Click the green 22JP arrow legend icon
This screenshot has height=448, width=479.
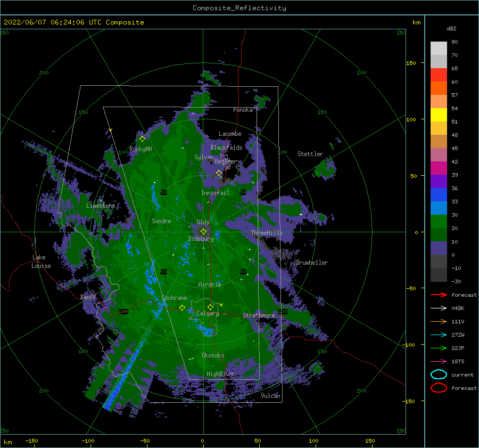(x=439, y=348)
